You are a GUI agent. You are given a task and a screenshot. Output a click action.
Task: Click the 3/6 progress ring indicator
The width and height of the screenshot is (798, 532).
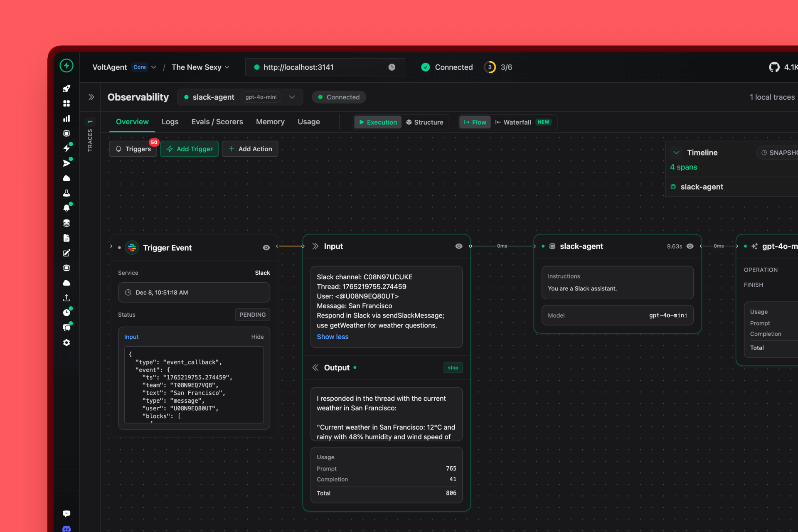tap(490, 67)
